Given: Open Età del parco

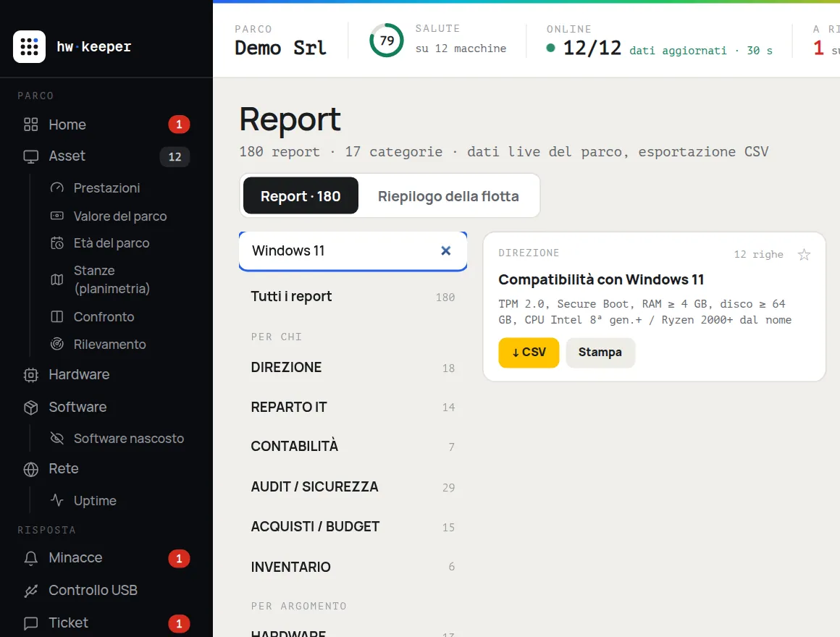Looking at the screenshot, I should click(x=112, y=243).
